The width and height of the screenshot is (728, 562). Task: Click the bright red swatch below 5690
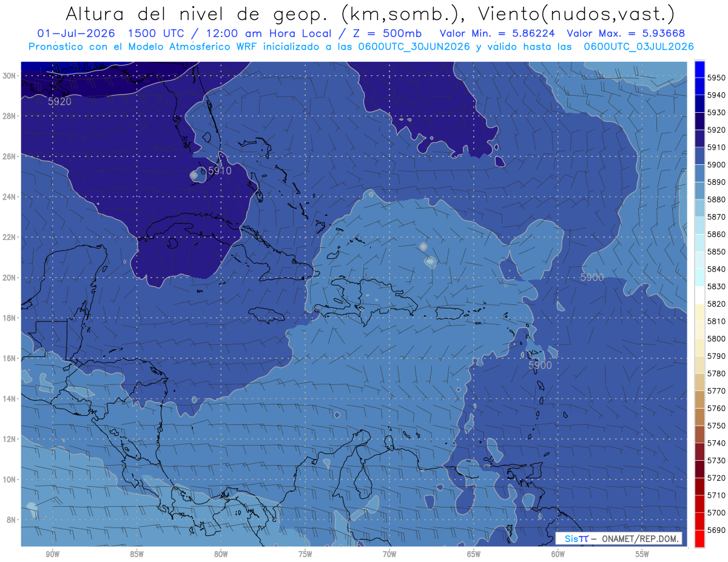(x=699, y=539)
